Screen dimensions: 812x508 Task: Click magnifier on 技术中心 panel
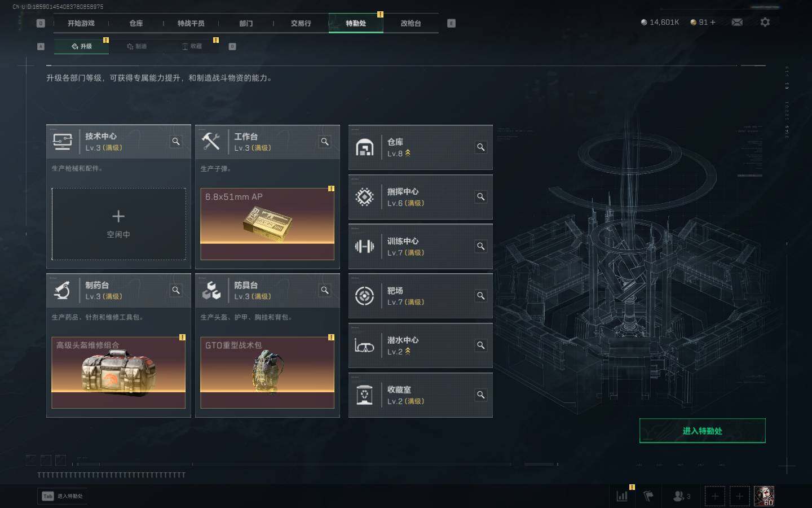(x=176, y=142)
